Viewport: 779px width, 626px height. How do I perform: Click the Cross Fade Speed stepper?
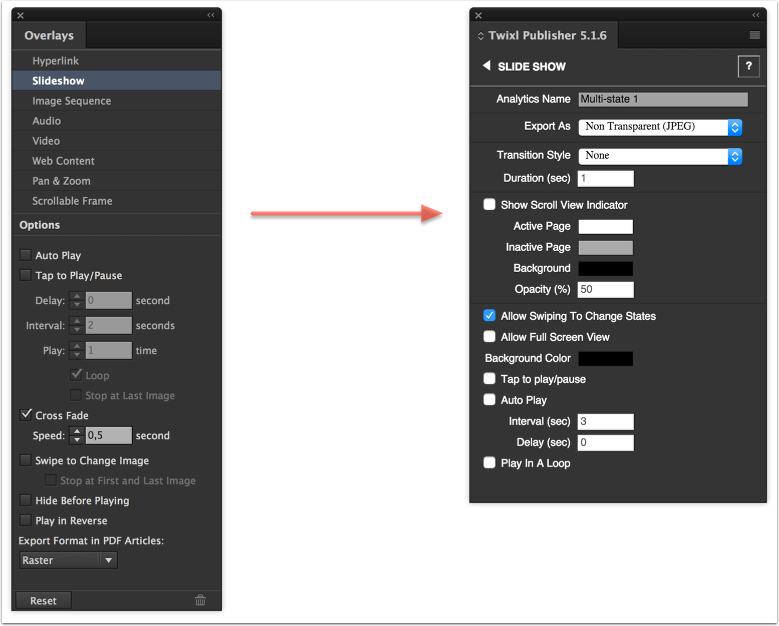[77, 435]
